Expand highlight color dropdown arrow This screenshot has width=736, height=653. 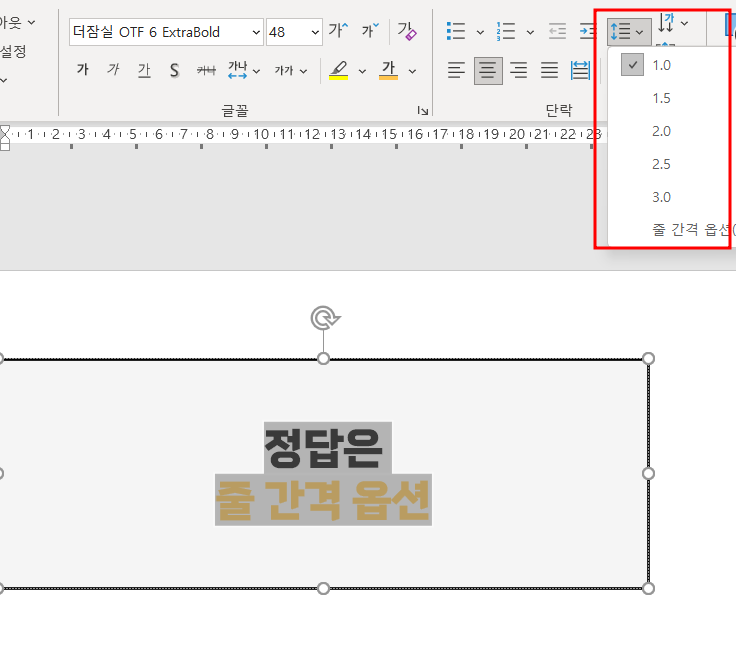362,71
